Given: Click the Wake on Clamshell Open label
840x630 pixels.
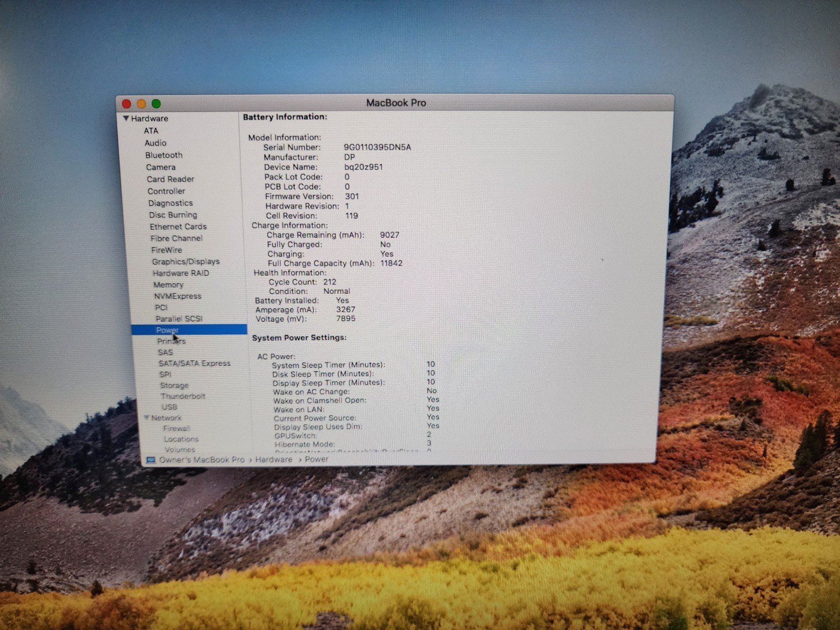Looking at the screenshot, I should (x=320, y=401).
